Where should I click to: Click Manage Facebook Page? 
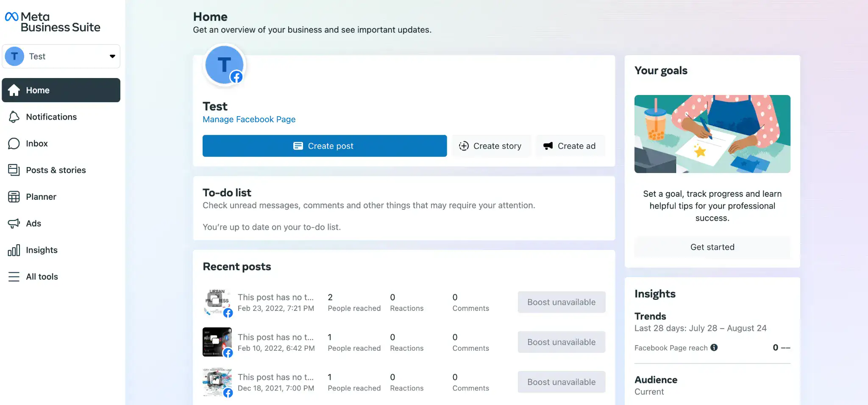[249, 119]
